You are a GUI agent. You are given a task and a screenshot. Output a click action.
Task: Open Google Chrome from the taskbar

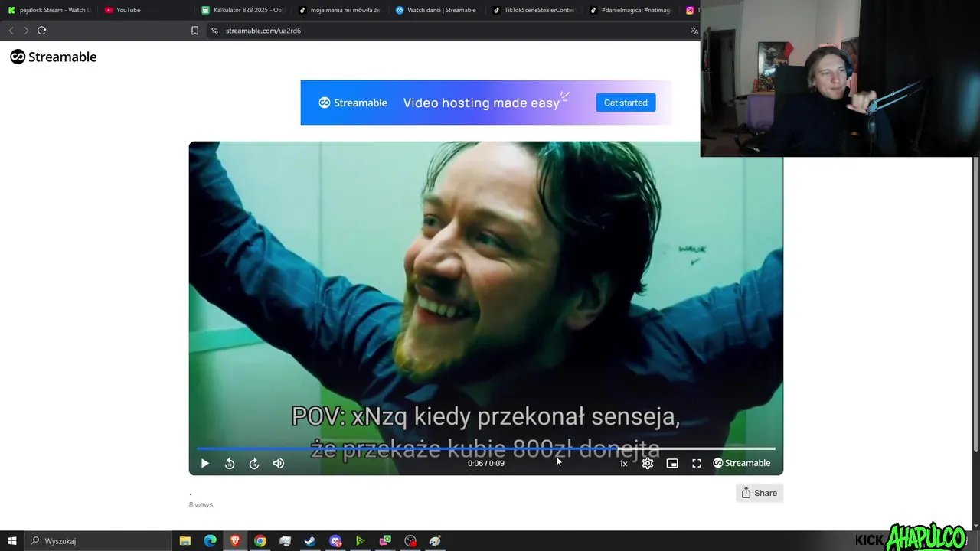tap(260, 541)
